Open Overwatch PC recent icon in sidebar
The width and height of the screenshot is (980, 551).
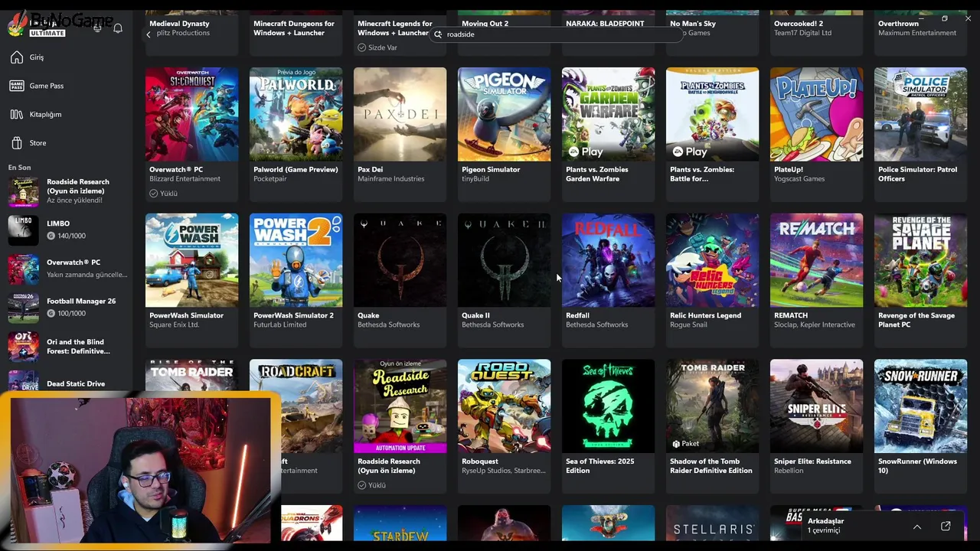coord(23,269)
